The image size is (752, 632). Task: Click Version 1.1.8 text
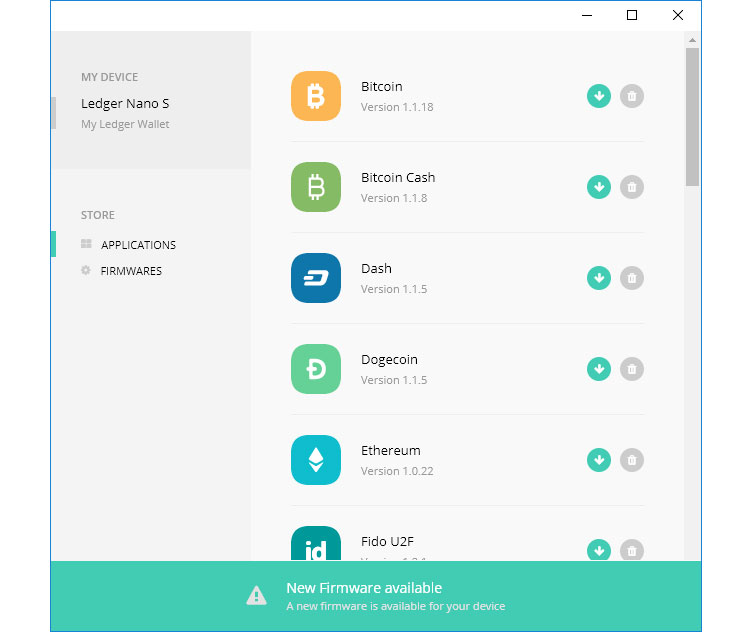(394, 198)
